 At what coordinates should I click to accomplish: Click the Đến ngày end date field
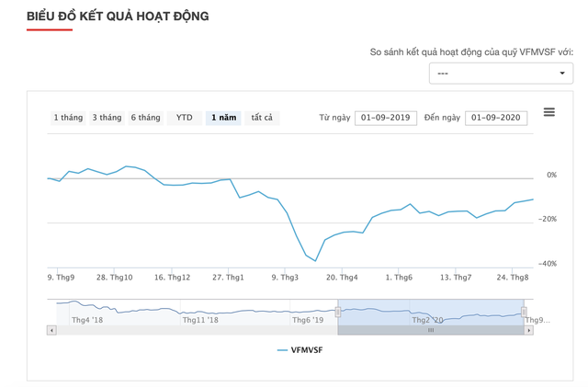pos(496,118)
